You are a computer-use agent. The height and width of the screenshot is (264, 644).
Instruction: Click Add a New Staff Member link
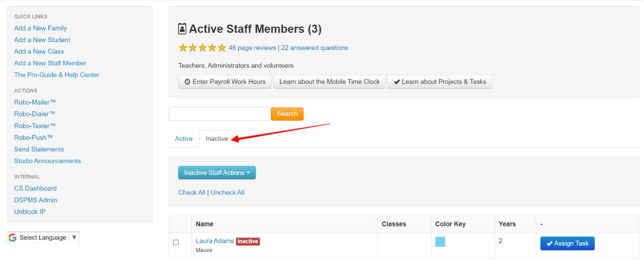point(51,63)
